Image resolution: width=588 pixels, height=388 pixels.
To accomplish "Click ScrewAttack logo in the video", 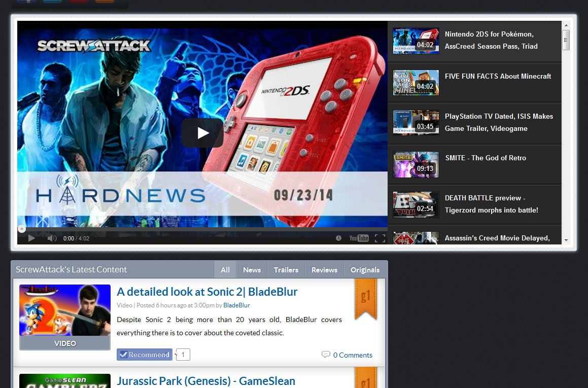I will [x=94, y=46].
